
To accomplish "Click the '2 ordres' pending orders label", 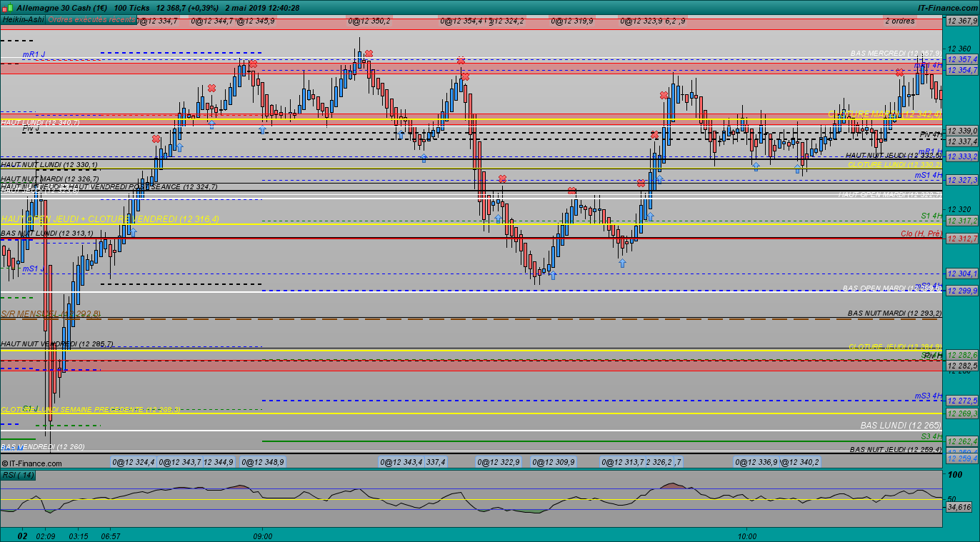I will [x=899, y=21].
